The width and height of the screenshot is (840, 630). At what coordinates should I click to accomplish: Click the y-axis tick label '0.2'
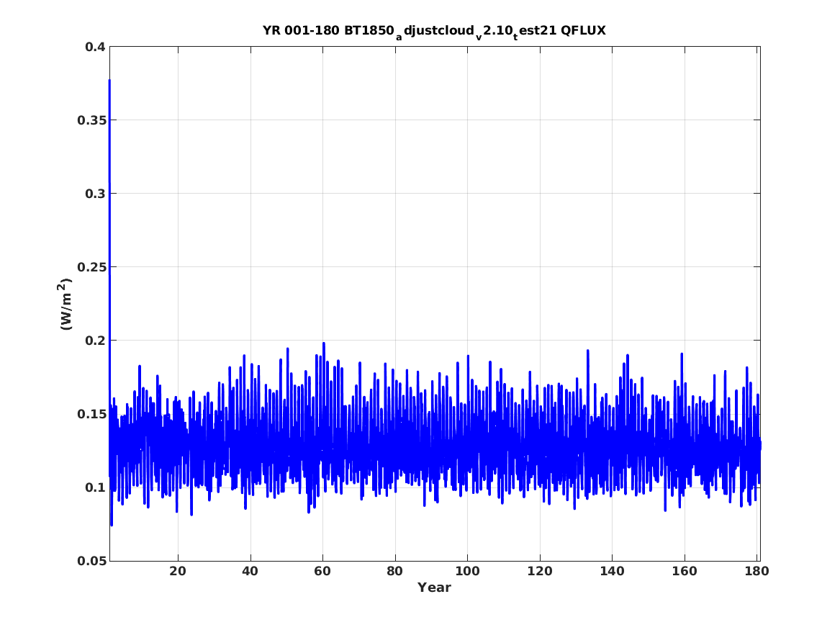pos(95,341)
